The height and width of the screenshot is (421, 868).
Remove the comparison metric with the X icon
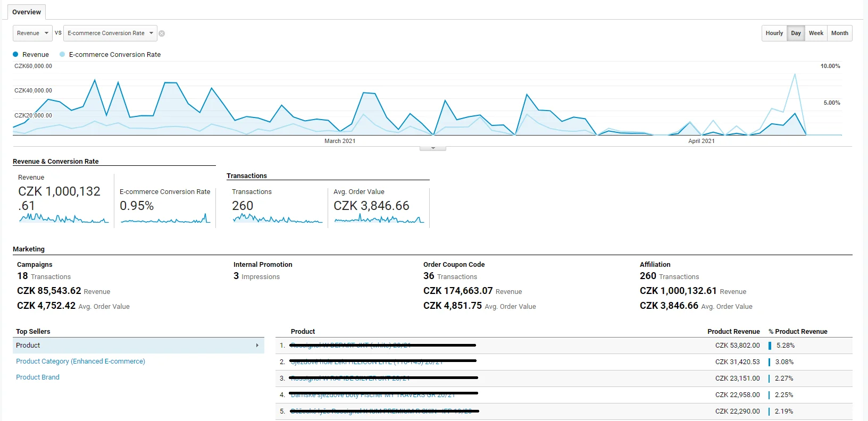162,33
